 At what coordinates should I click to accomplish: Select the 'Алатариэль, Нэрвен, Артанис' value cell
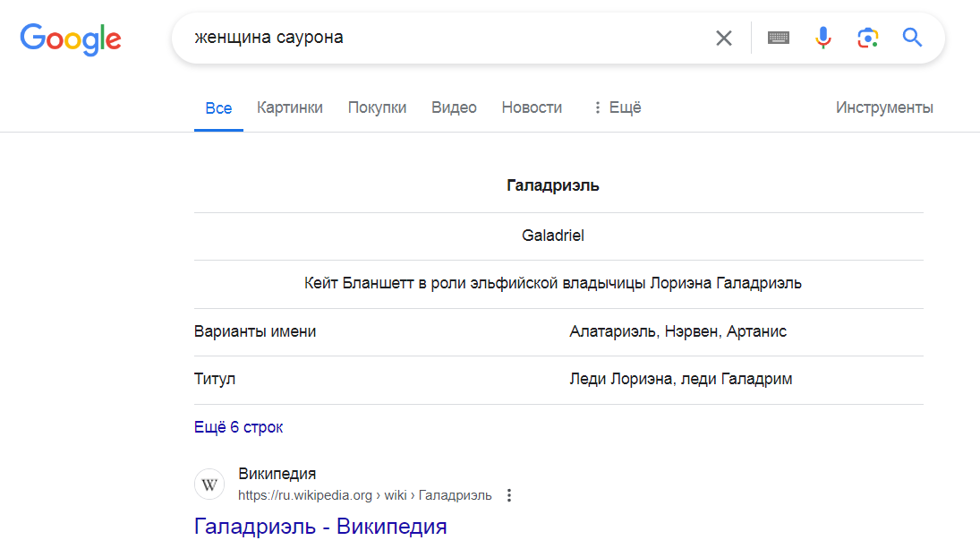[x=677, y=331]
